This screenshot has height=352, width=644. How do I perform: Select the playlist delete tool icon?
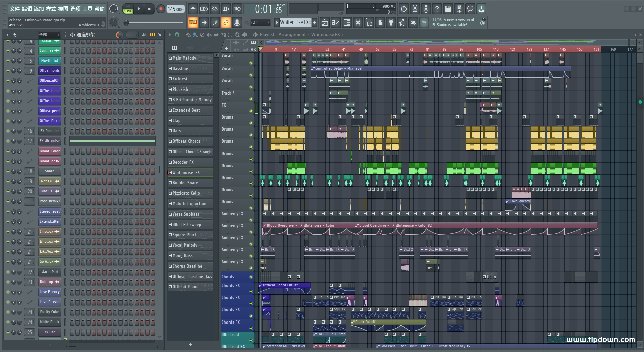click(x=202, y=35)
